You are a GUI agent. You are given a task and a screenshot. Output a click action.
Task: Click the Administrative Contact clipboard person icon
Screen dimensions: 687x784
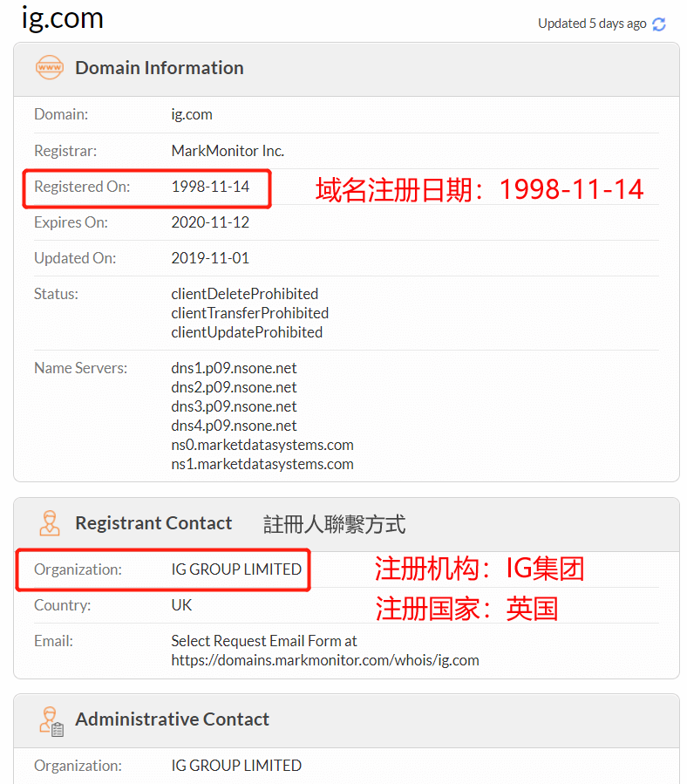51,721
